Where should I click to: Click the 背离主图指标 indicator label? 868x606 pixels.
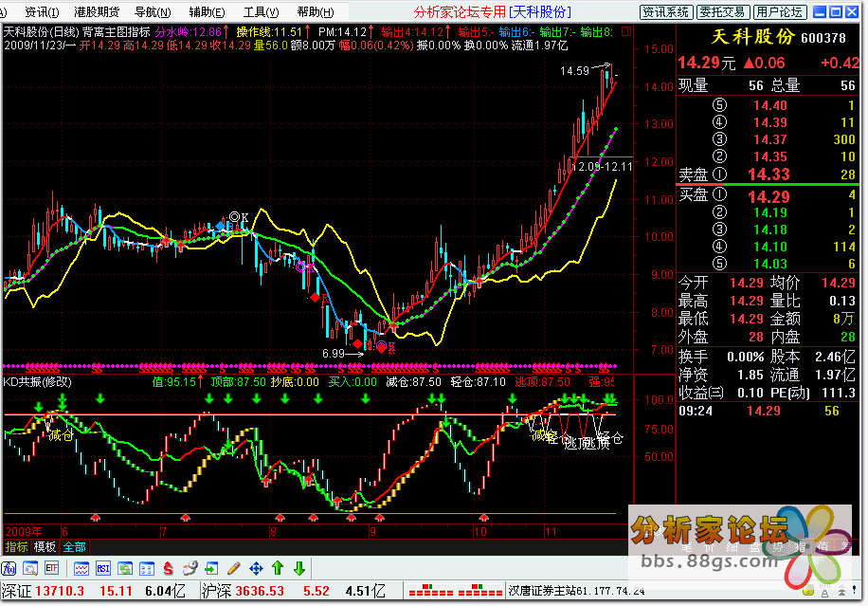[x=117, y=32]
